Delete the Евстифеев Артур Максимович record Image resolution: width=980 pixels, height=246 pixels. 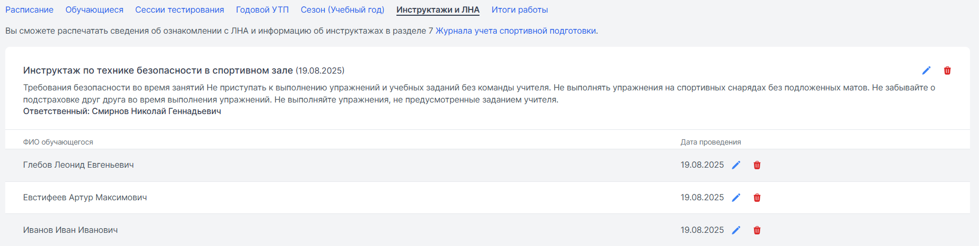pyautogui.click(x=757, y=198)
